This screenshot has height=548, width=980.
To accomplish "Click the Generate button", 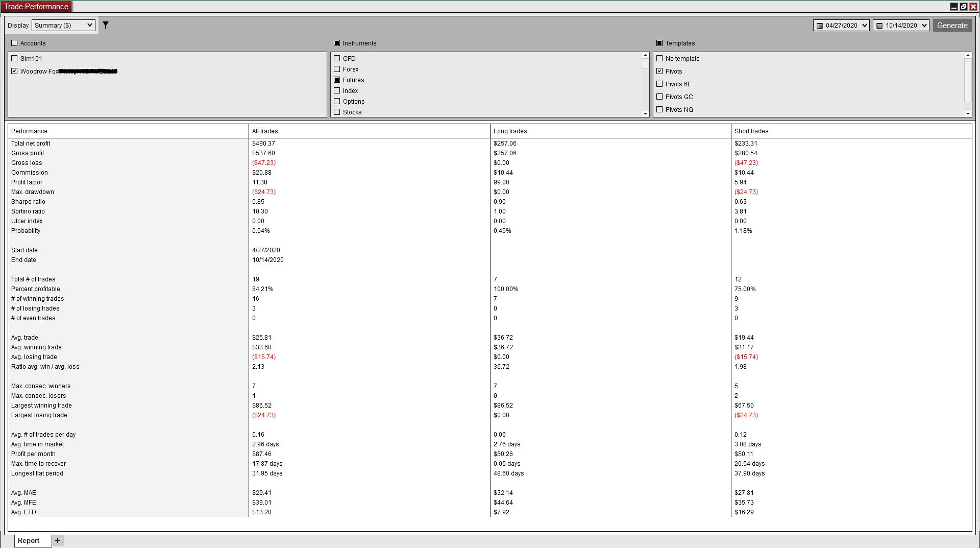I will pos(952,26).
